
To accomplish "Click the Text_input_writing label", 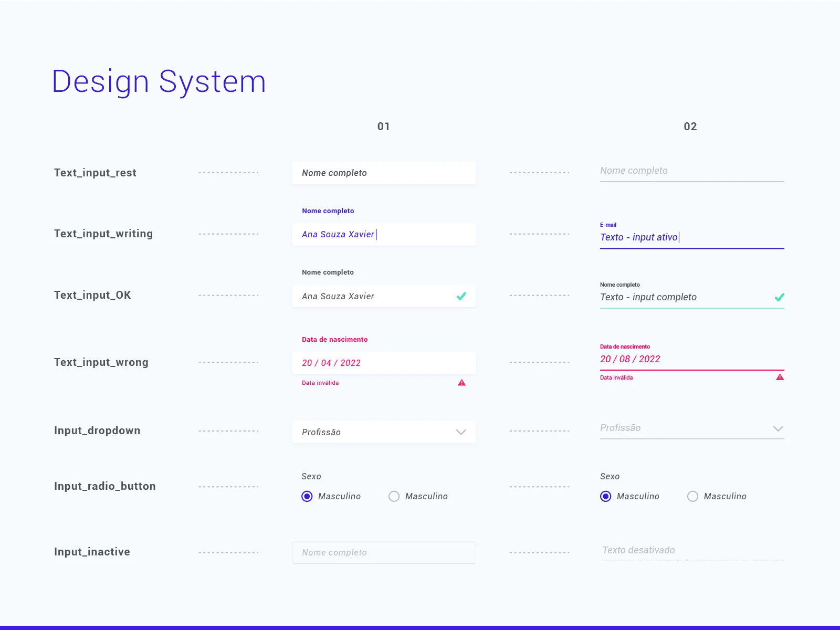I will pyautogui.click(x=103, y=234).
